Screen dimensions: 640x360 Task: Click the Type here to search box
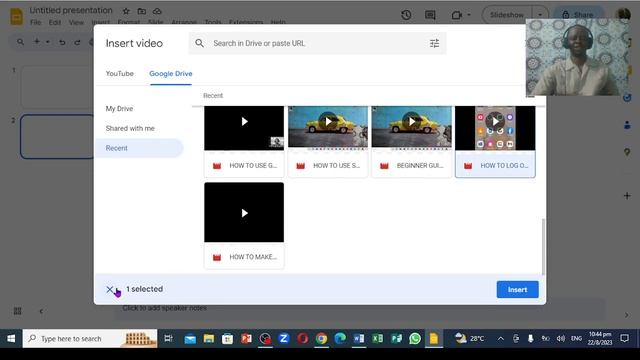point(90,338)
